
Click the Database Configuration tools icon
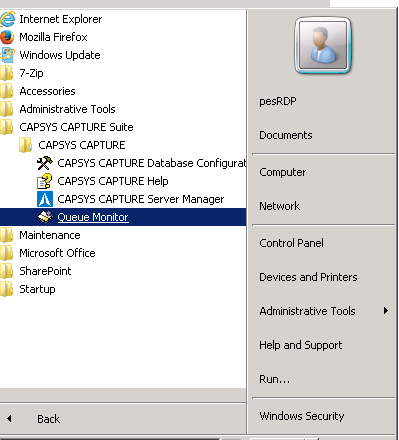click(x=45, y=163)
